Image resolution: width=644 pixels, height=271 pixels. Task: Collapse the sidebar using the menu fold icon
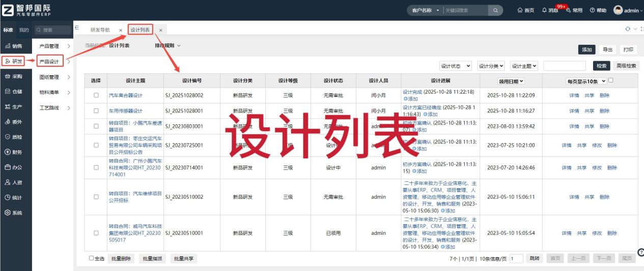click(77, 28)
